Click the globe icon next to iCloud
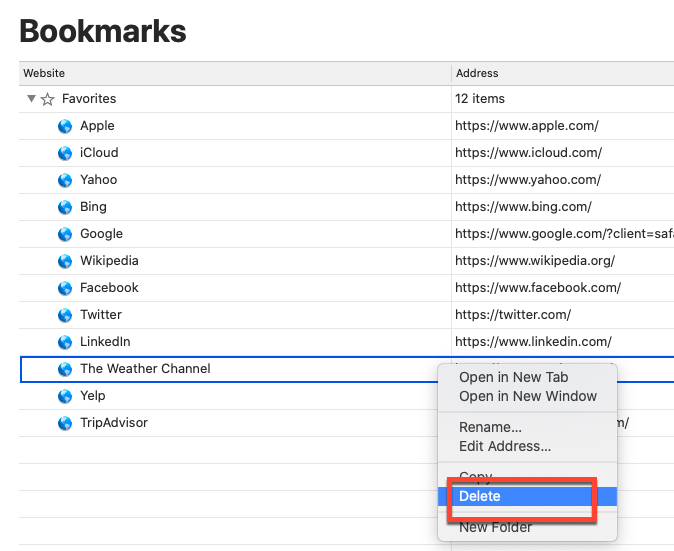Viewport: 674px width, 551px height. [65, 153]
